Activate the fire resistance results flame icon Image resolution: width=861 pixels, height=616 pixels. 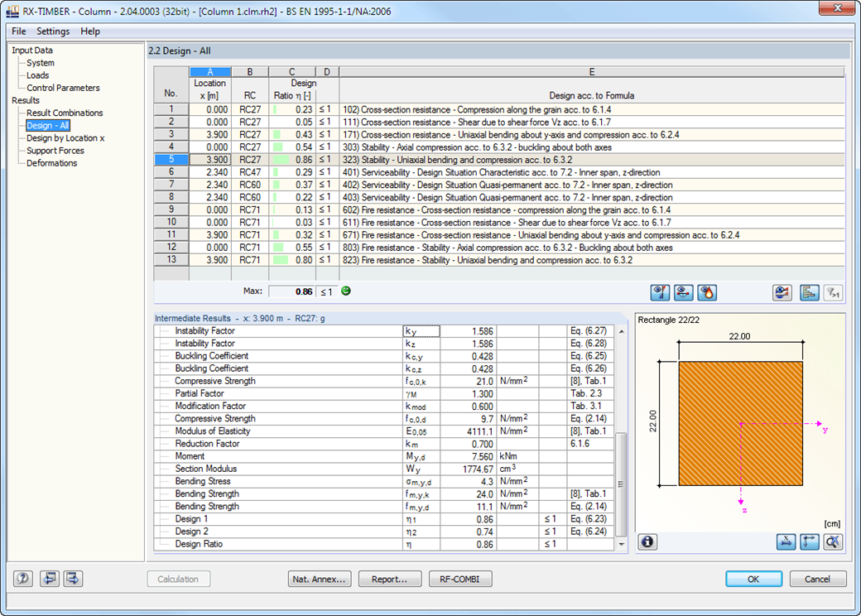[x=706, y=291]
